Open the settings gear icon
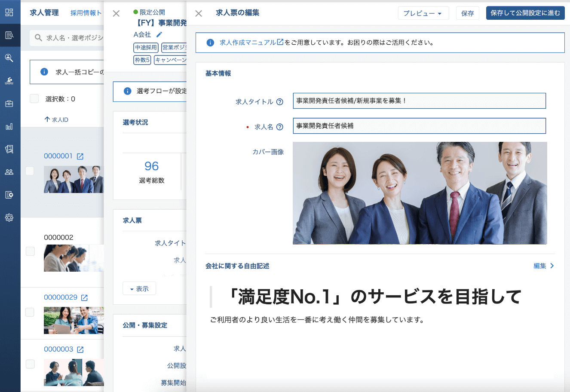Screen dimensions: 570x392 [9, 217]
